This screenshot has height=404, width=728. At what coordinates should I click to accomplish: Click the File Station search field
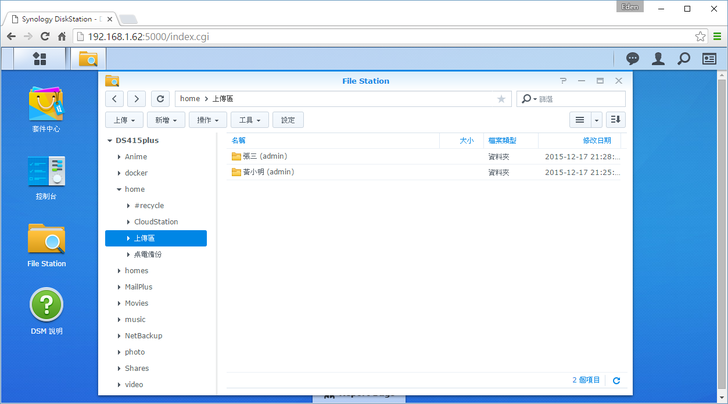(x=580, y=99)
